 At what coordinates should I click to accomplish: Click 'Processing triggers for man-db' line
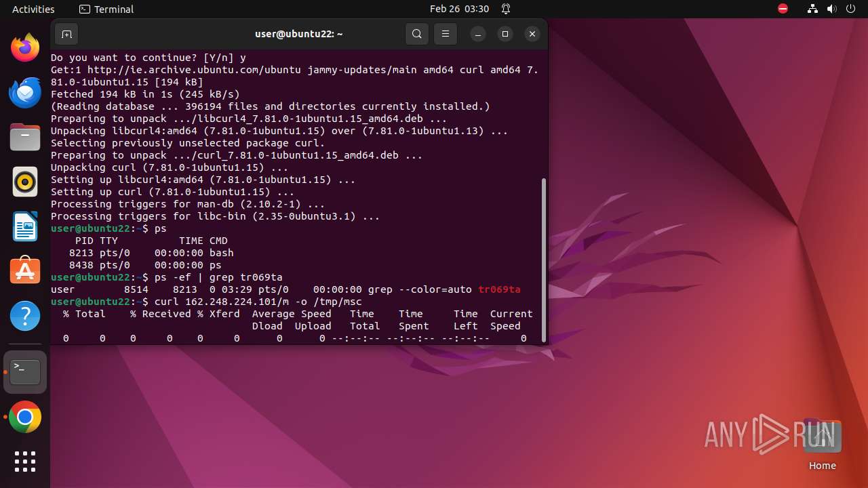click(x=188, y=204)
